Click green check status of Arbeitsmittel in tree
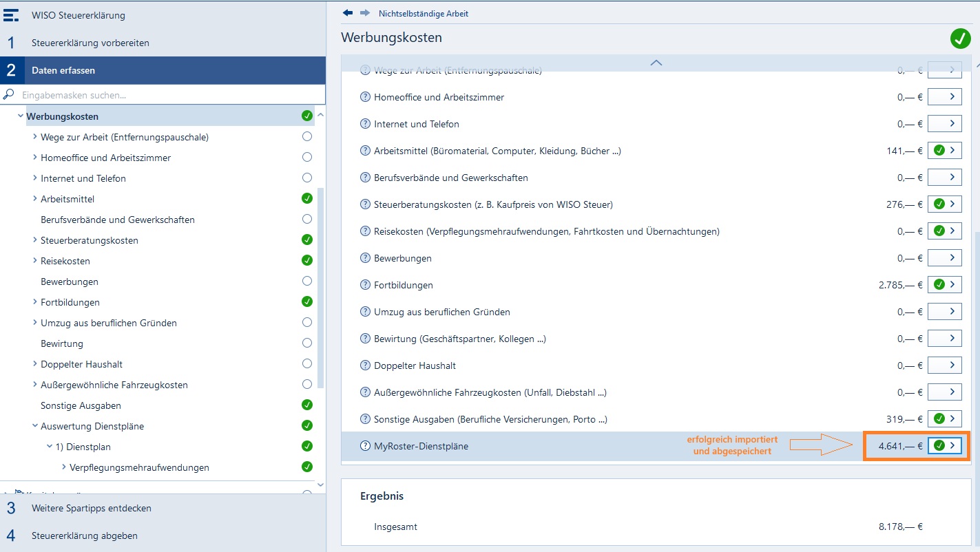The image size is (980, 552). [307, 199]
